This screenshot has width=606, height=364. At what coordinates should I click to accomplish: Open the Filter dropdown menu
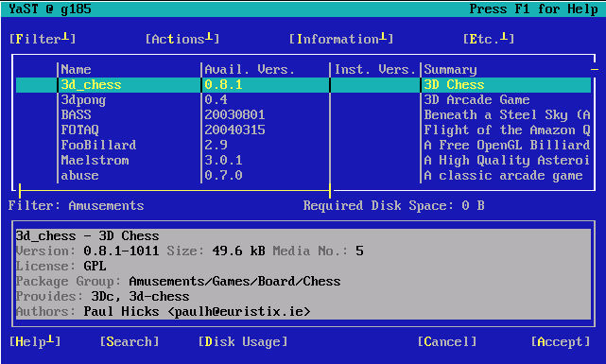(x=43, y=39)
